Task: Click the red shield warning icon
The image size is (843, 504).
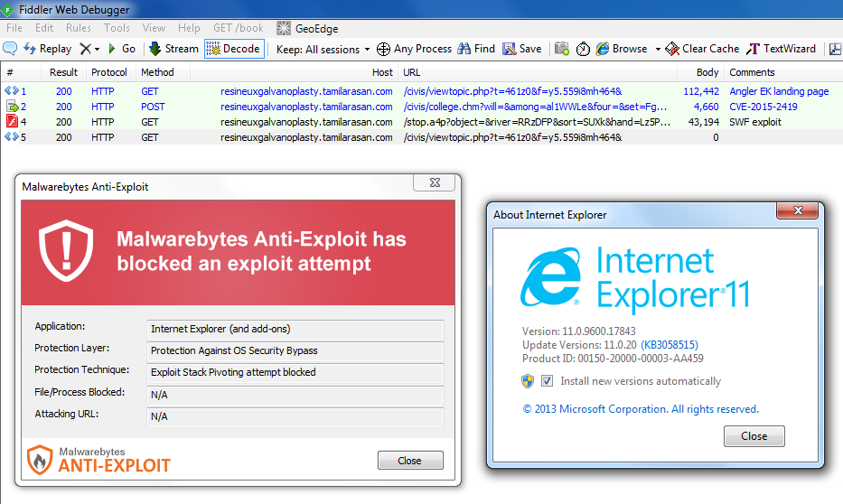Action: [66, 250]
